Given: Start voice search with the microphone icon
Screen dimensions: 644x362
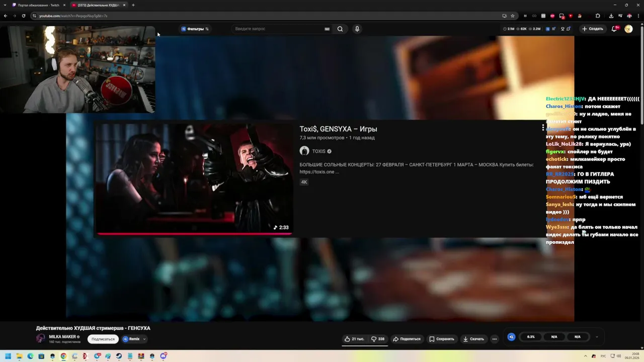Looking at the screenshot, I should [357, 29].
